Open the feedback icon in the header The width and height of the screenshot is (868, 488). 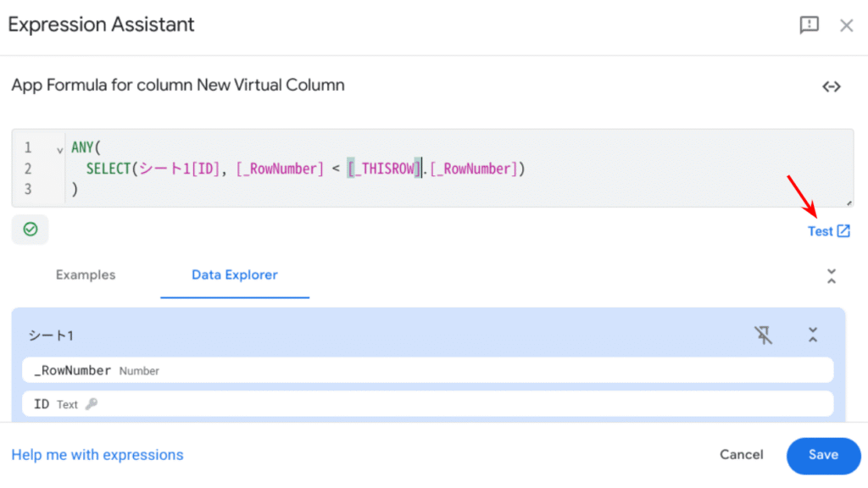pyautogui.click(x=809, y=25)
